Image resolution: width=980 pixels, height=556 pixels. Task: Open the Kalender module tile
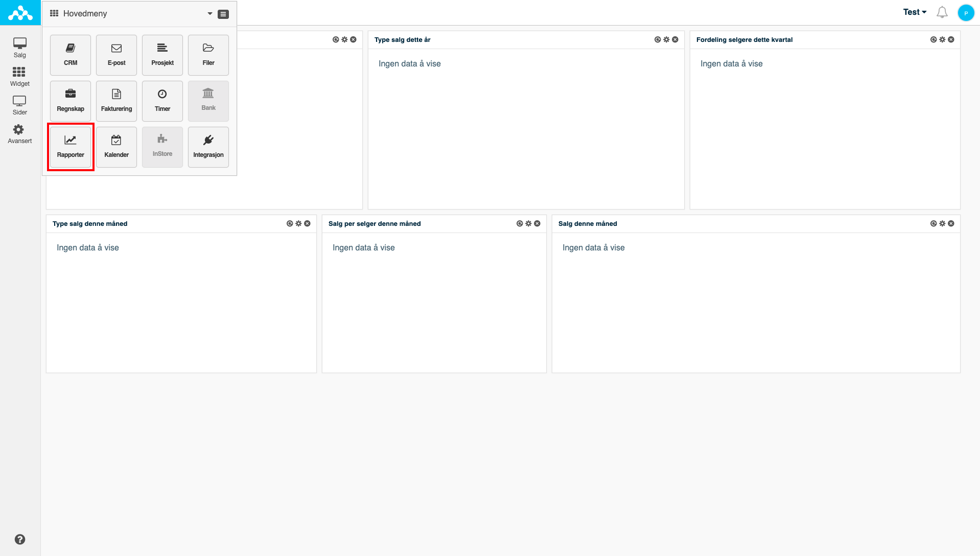click(116, 147)
